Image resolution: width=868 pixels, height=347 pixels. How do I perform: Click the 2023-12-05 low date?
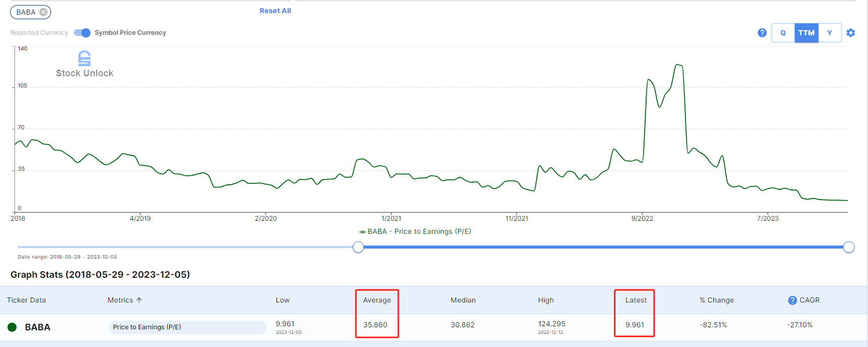(x=289, y=332)
